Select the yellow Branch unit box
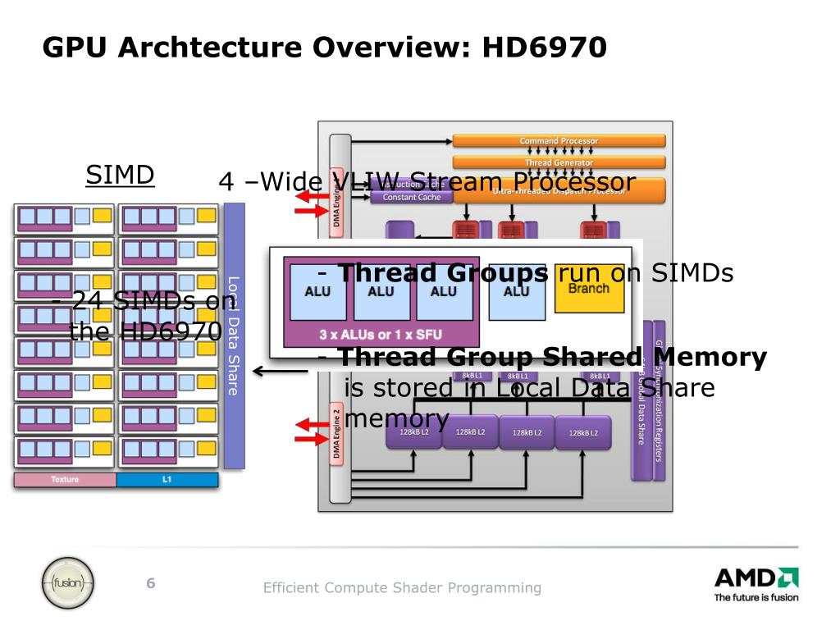Viewport: 840px width, 630px height. coord(589,290)
